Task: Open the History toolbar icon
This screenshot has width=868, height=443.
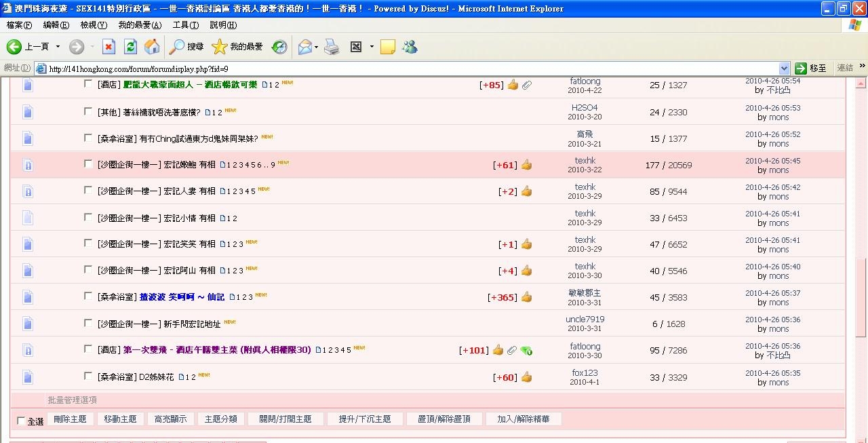Action: (279, 47)
